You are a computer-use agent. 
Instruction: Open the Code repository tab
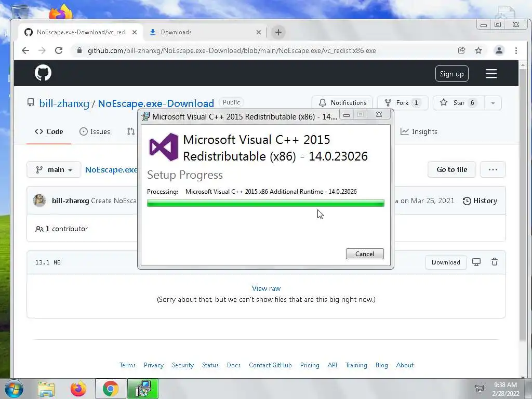pos(49,131)
